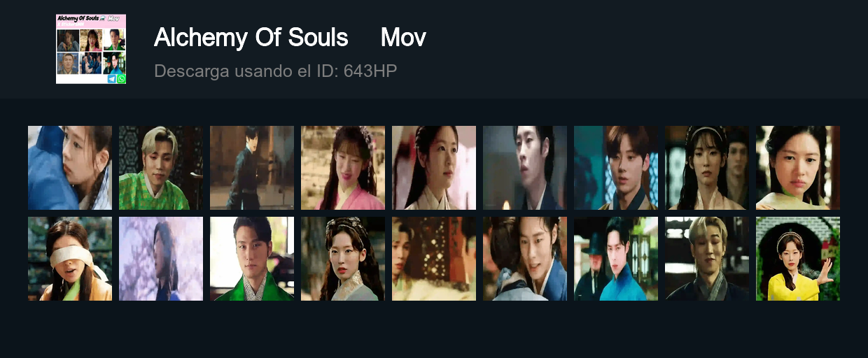
Task: Select the smiling woman in pink hanbok sticker
Action: pos(343,168)
